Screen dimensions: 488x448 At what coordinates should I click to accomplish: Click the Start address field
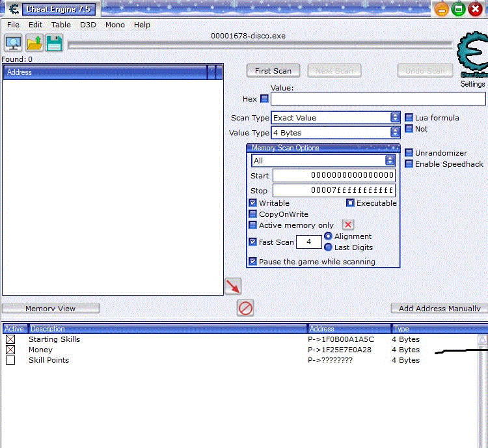(x=334, y=175)
